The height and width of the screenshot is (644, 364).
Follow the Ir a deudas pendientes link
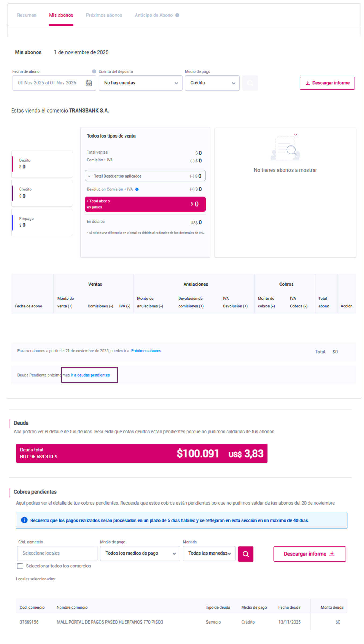pyautogui.click(x=90, y=375)
